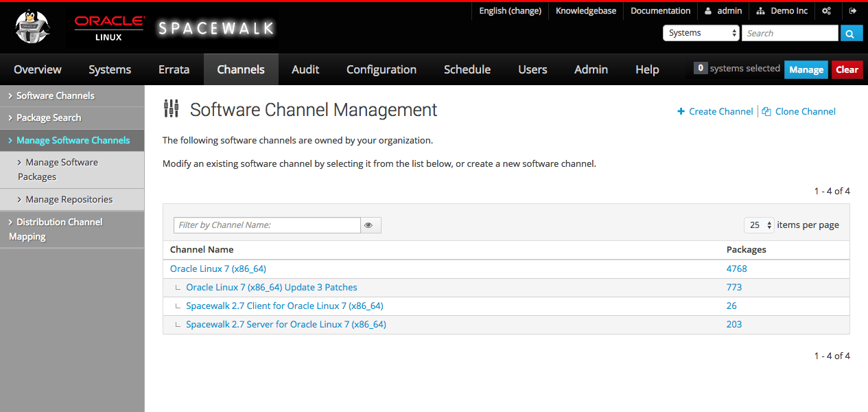Click the Channel Name column header
Viewport: 868px width, 412px height.
[202, 249]
